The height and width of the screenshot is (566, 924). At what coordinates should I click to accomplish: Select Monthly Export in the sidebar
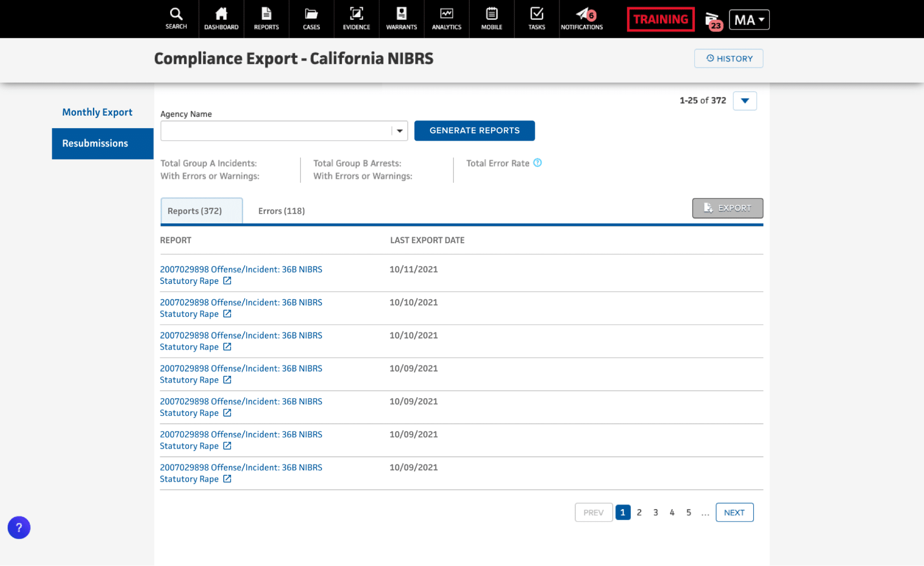(x=97, y=112)
